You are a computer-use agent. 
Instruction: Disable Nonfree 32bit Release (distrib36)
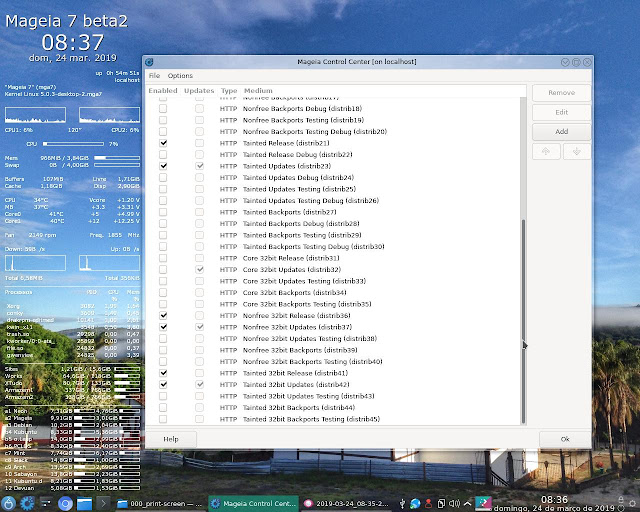tap(163, 316)
